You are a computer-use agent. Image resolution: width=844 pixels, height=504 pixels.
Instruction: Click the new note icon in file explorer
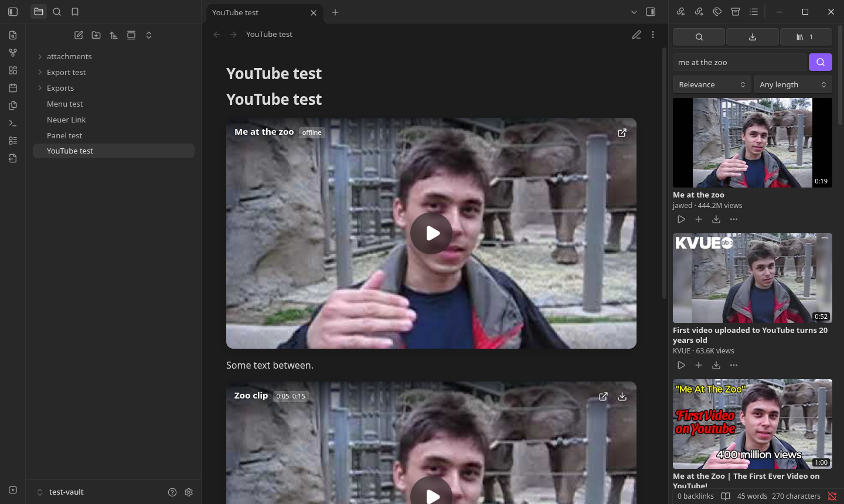[79, 35]
